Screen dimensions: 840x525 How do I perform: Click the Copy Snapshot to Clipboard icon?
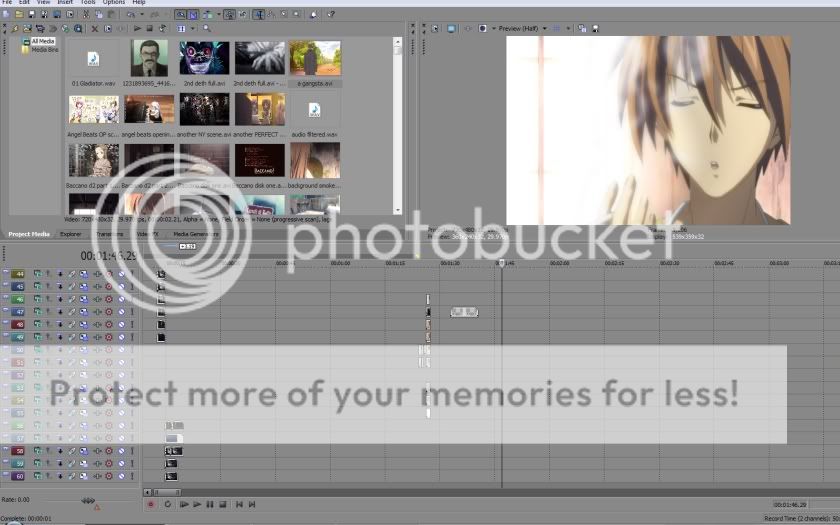[582, 28]
